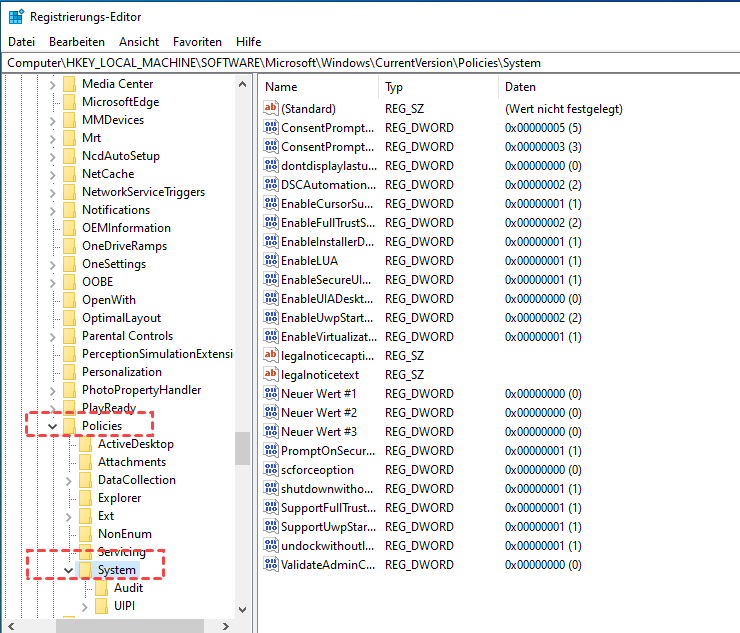
Task: Expand the Notifications key
Action: (52, 211)
